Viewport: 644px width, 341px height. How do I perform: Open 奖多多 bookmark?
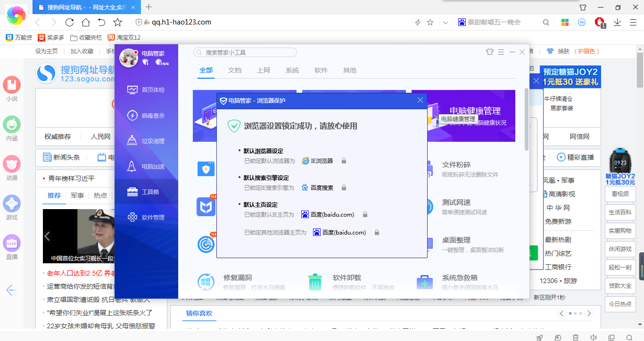pyautogui.click(x=51, y=37)
